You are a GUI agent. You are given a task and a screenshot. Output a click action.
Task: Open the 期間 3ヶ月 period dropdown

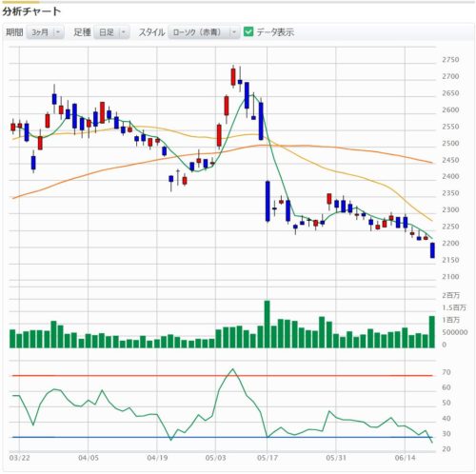(46, 32)
